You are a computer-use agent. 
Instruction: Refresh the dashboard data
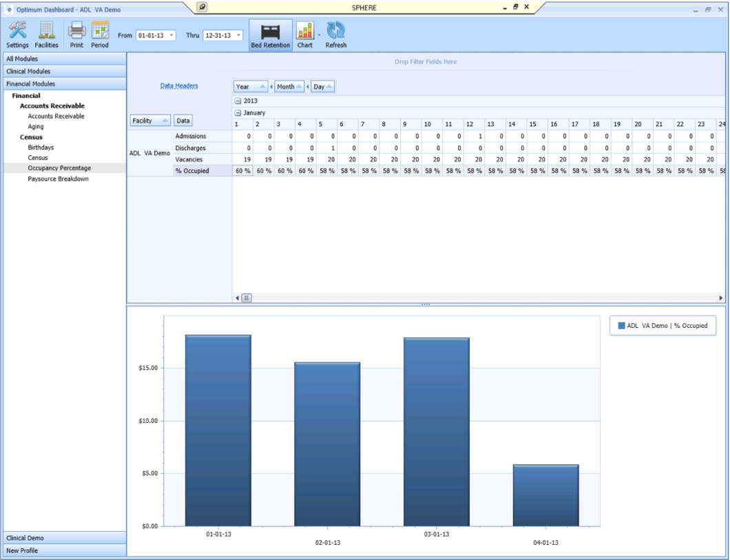[x=336, y=33]
